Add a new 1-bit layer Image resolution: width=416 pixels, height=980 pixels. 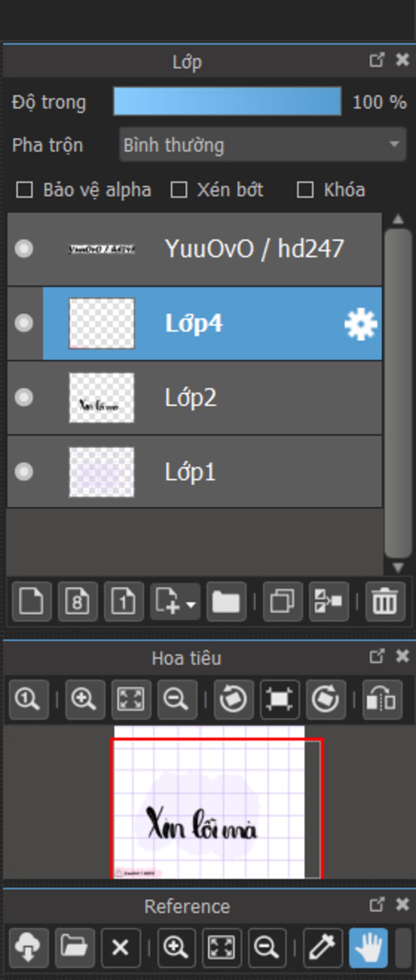tap(123, 601)
